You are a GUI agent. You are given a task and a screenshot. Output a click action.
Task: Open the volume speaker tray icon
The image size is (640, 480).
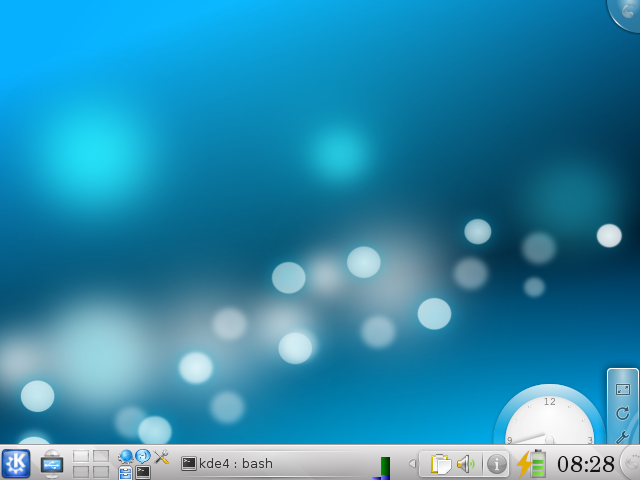(466, 464)
